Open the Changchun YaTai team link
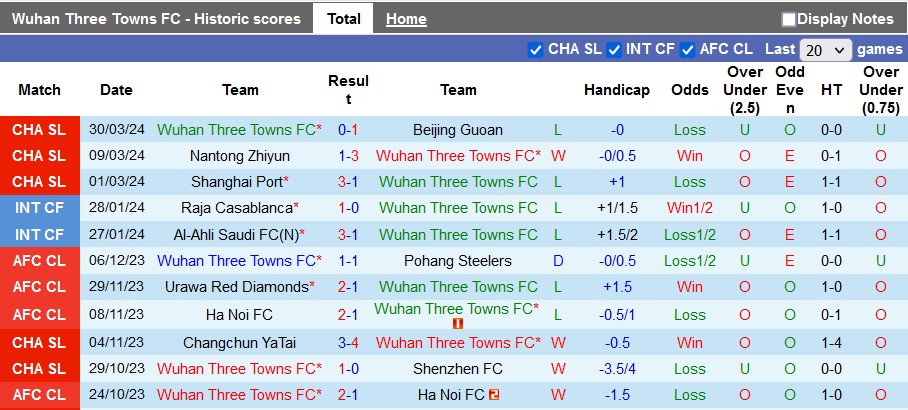 tap(240, 342)
